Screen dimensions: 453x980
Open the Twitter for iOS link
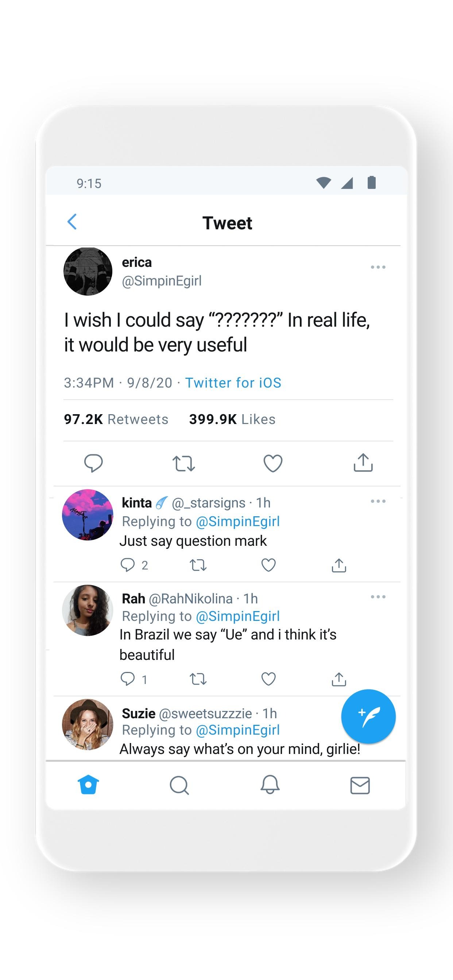click(233, 383)
